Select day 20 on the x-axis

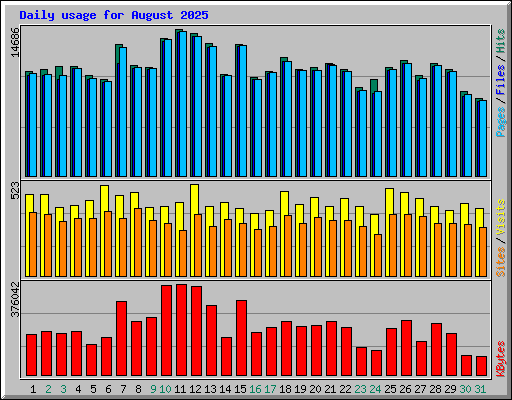click(315, 389)
